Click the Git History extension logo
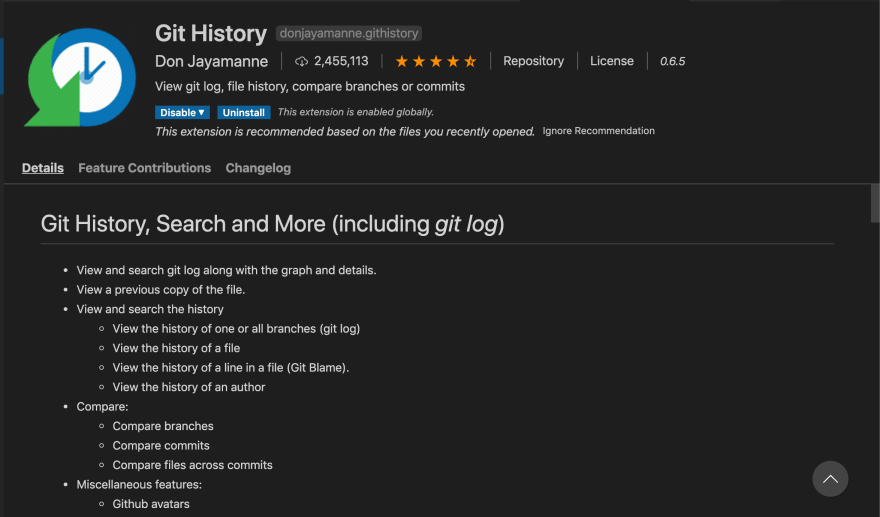880x517 pixels. 80,77
